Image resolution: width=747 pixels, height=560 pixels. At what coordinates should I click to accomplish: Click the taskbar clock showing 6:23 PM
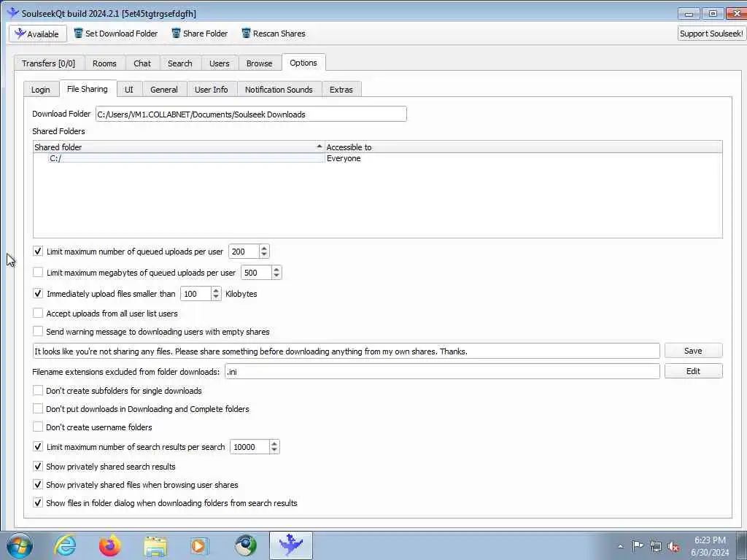[710, 546]
